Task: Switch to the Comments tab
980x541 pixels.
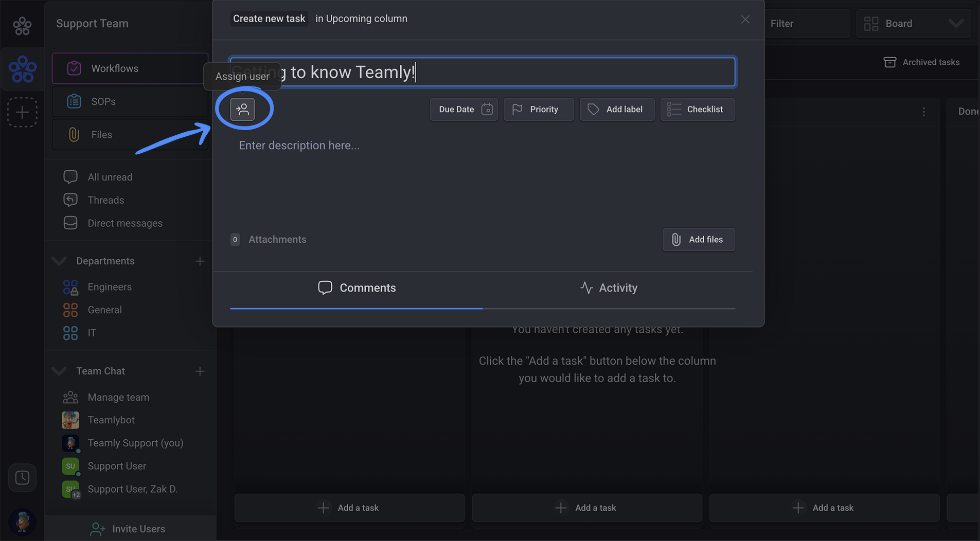Action: pyautogui.click(x=357, y=288)
